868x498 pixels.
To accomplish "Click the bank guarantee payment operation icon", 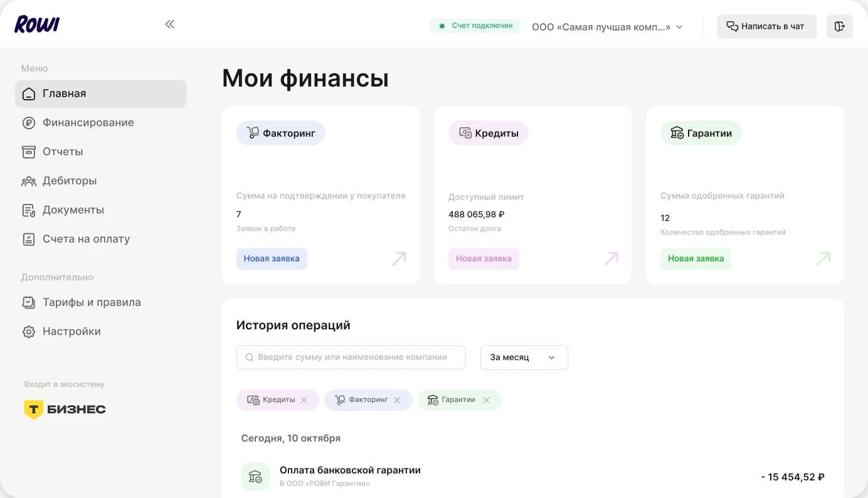I will 255,477.
